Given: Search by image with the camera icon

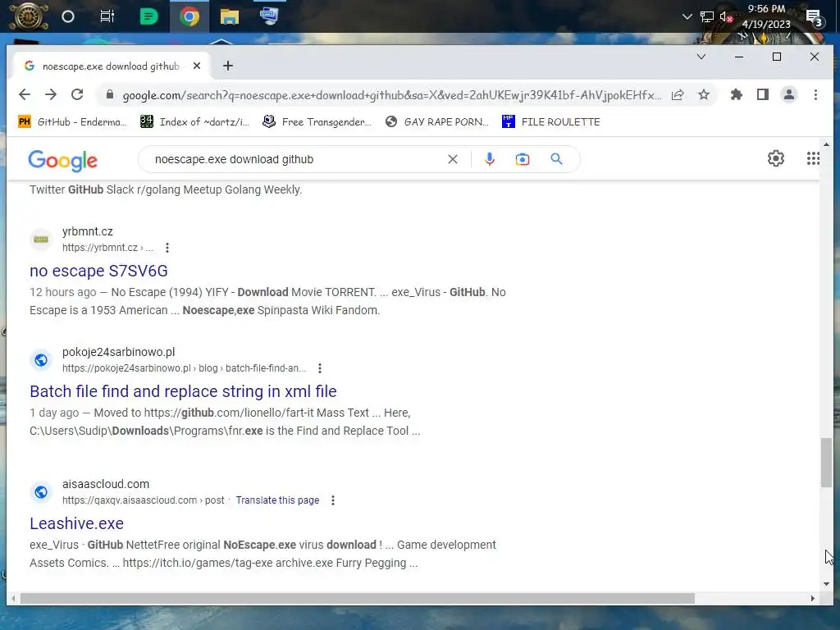Looking at the screenshot, I should pyautogui.click(x=523, y=159).
